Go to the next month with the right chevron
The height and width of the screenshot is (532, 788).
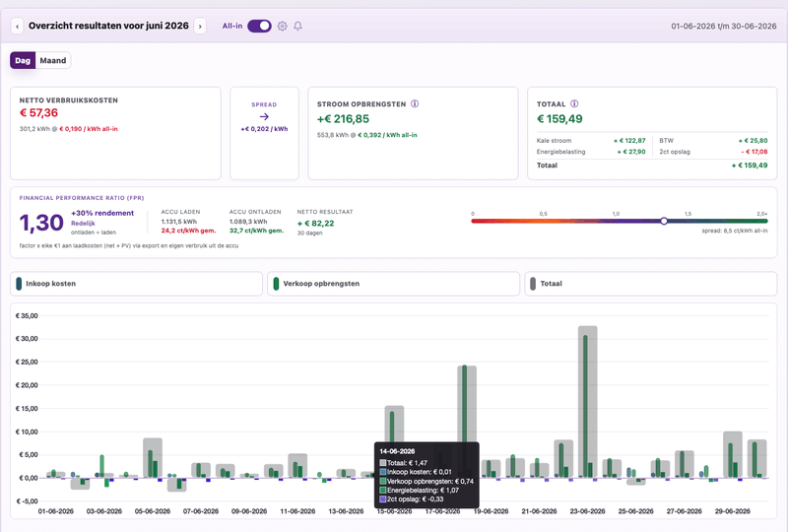tap(200, 27)
